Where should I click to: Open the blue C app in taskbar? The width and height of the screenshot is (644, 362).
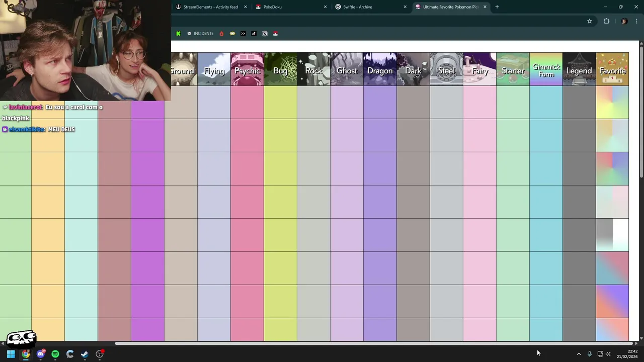(70, 354)
